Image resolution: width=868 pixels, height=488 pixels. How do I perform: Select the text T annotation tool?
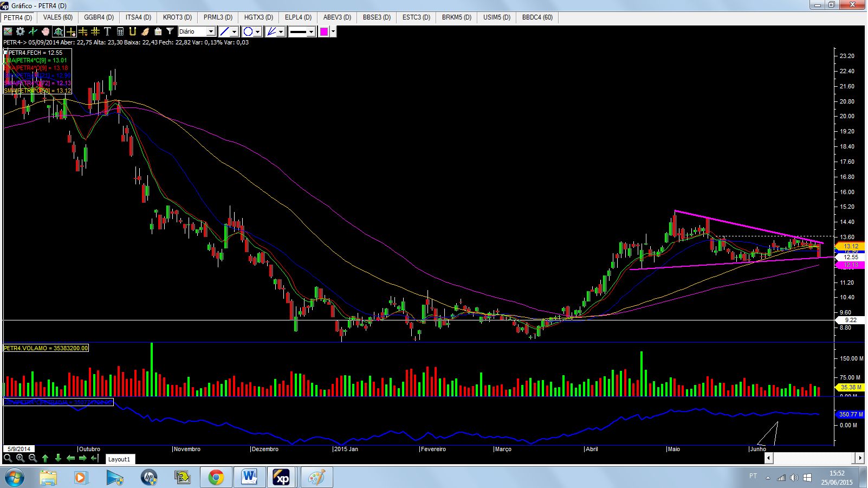107,31
